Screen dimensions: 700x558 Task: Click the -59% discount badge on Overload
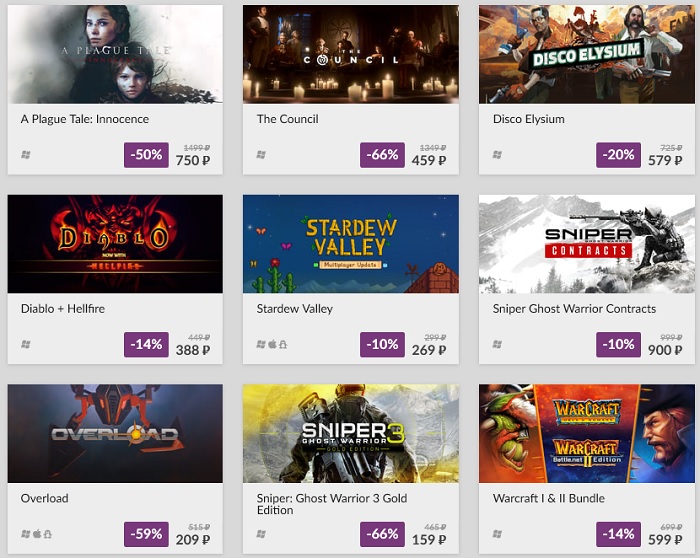(146, 534)
